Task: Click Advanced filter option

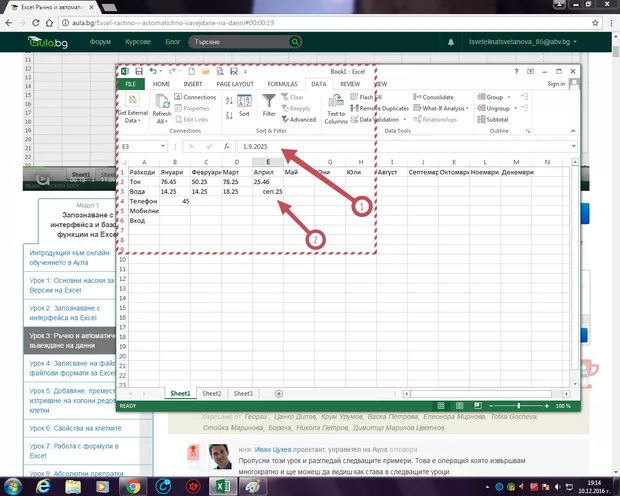Action: pos(301,119)
